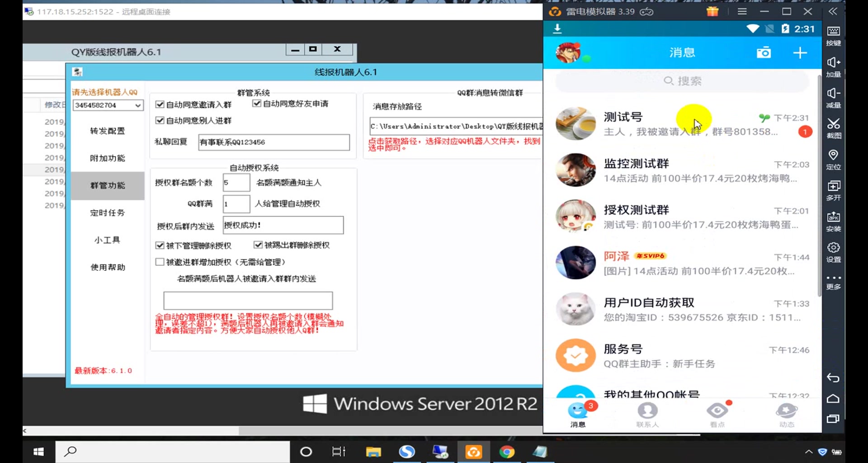Open the gift box icon in emulator title bar
868x463 pixels.
tap(712, 11)
